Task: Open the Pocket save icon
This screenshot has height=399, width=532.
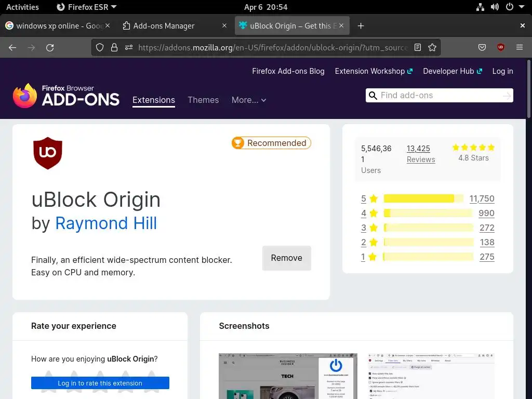Action: click(482, 47)
